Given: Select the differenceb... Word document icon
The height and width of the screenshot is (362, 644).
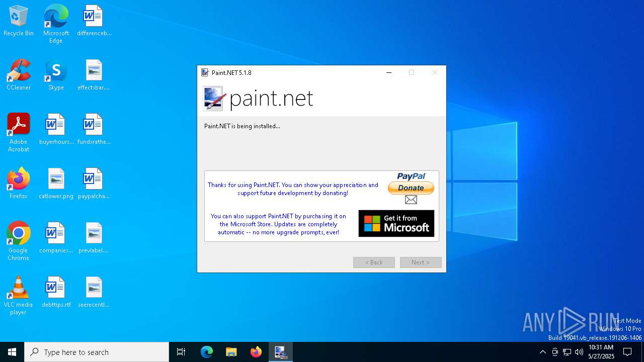Looking at the screenshot, I should click(94, 21).
